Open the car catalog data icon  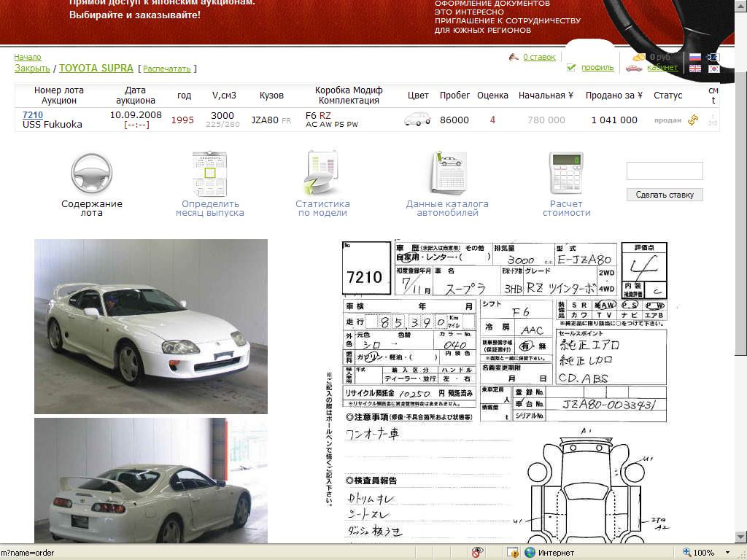(447, 174)
